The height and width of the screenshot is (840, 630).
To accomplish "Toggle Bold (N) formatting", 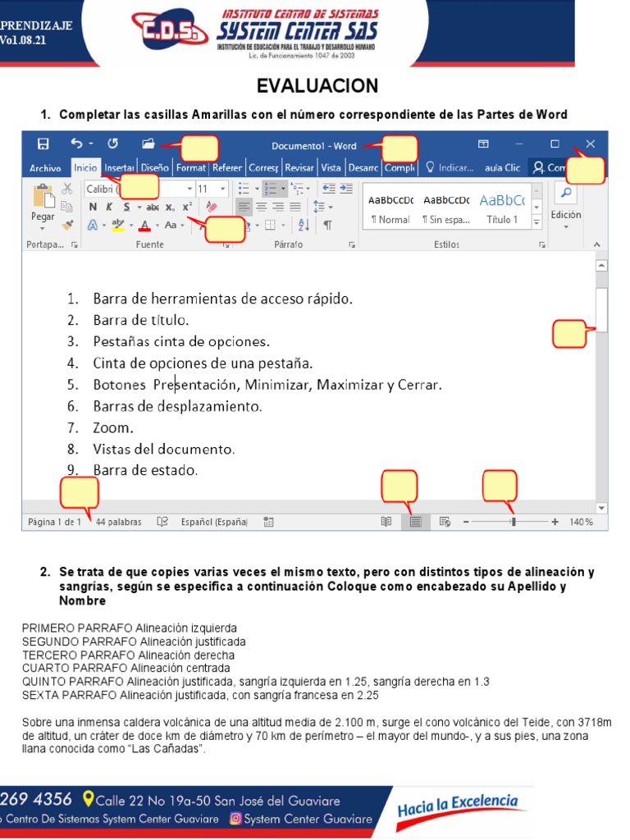I will [x=93, y=207].
